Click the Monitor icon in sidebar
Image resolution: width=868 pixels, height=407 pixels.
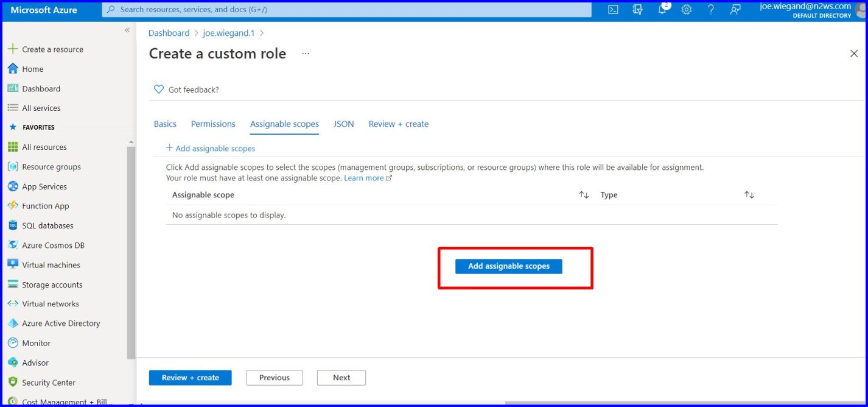coord(13,343)
